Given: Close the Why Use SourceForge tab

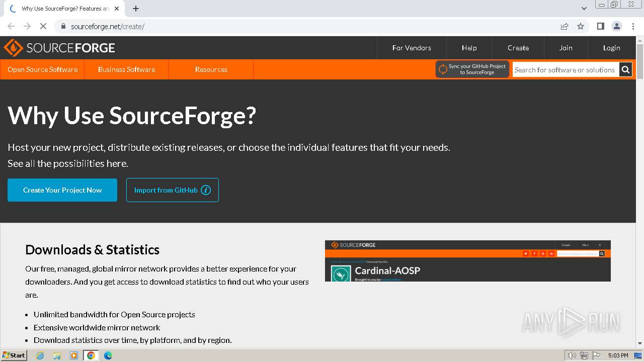Looking at the screenshot, I should tap(117, 9).
